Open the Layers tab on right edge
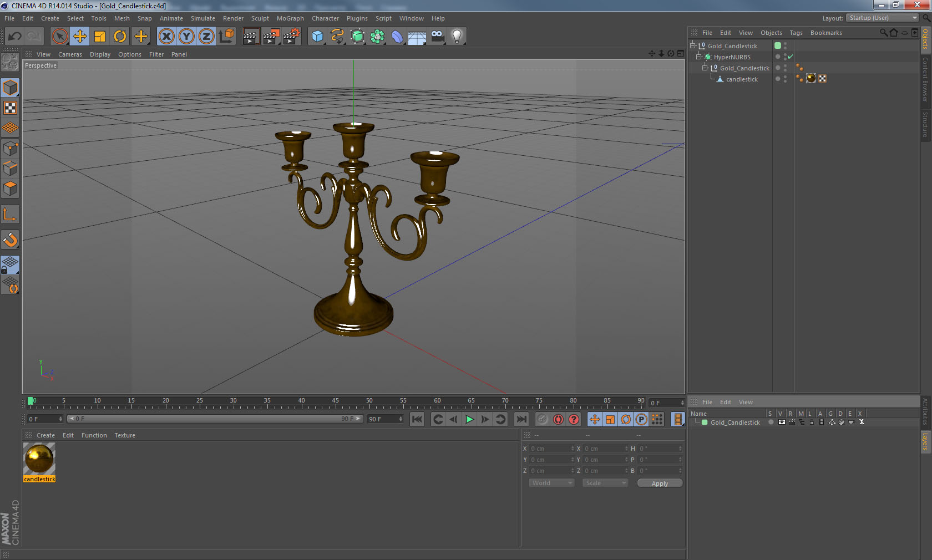 pyautogui.click(x=925, y=442)
